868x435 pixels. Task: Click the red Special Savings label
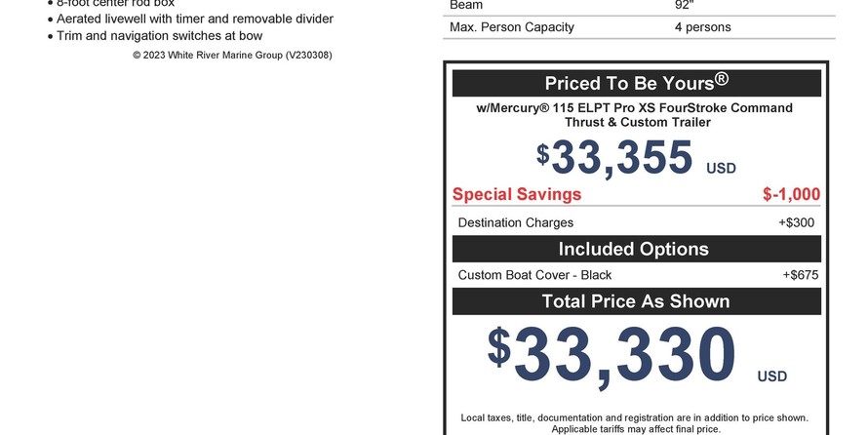pos(517,194)
